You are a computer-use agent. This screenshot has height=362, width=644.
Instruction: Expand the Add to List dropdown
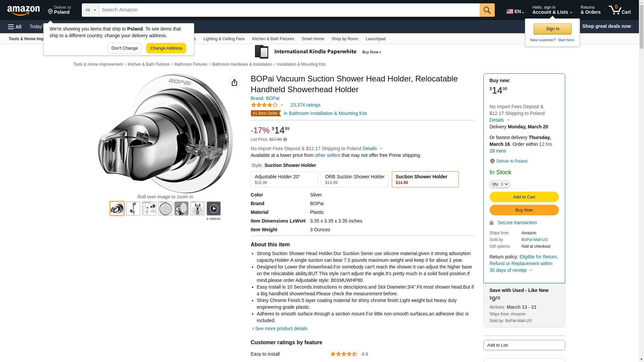[x=524, y=345]
